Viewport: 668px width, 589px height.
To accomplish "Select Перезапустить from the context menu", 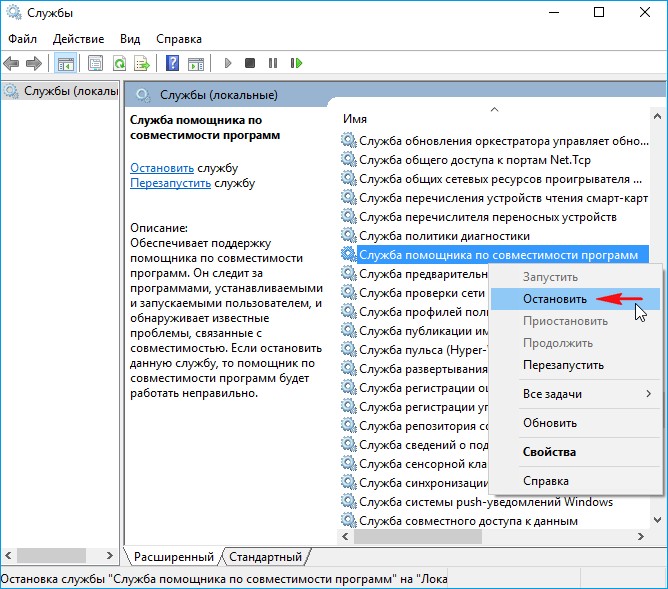I will [563, 365].
